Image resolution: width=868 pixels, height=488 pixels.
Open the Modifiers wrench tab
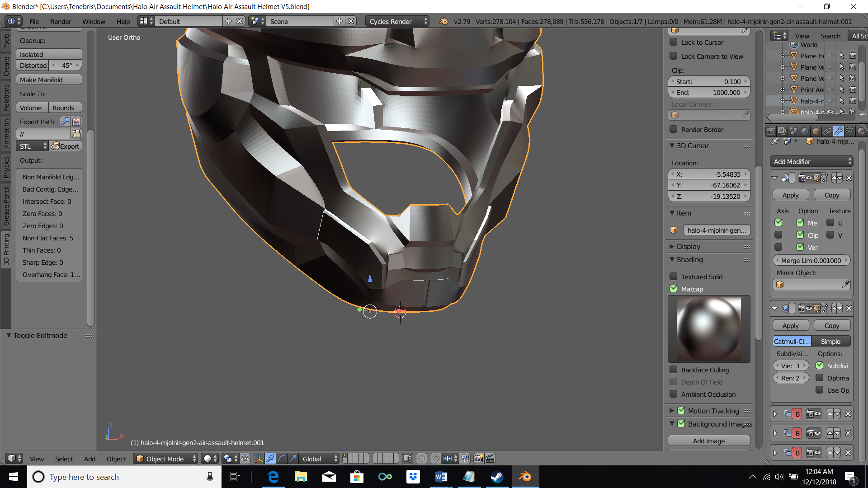pyautogui.click(x=839, y=131)
